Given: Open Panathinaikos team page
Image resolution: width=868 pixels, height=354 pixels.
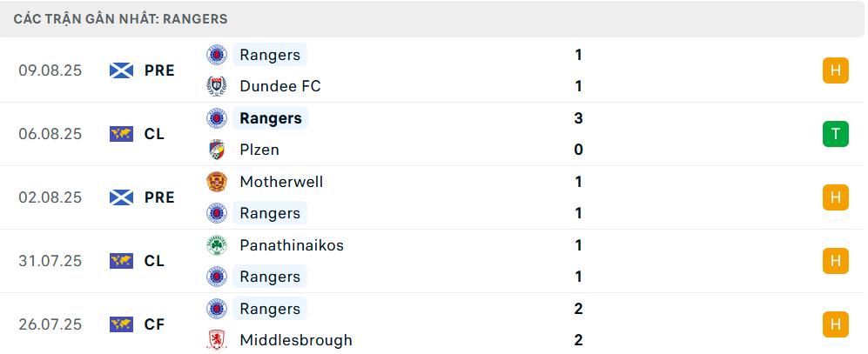Looking at the screenshot, I should pos(291,245).
